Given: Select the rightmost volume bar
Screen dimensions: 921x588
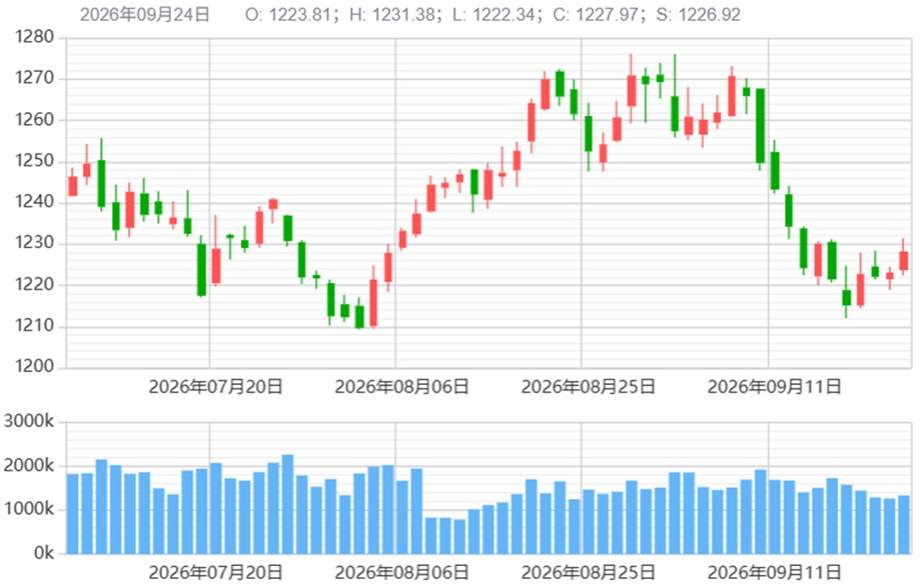Looking at the screenshot, I should [904, 525].
